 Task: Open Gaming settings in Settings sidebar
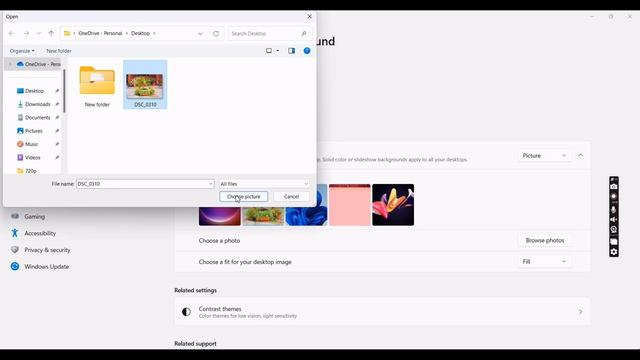click(x=35, y=217)
